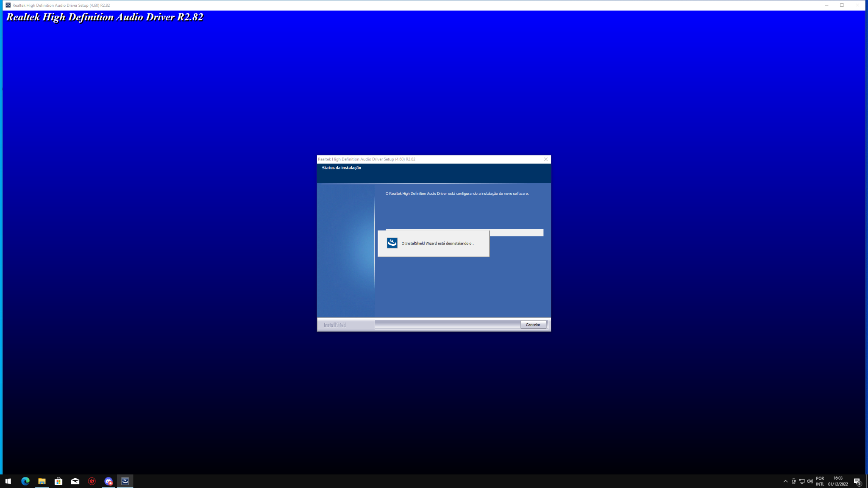The image size is (868, 488).
Task: Select the InstallShield setup taskbar icon
Action: [x=125, y=481]
